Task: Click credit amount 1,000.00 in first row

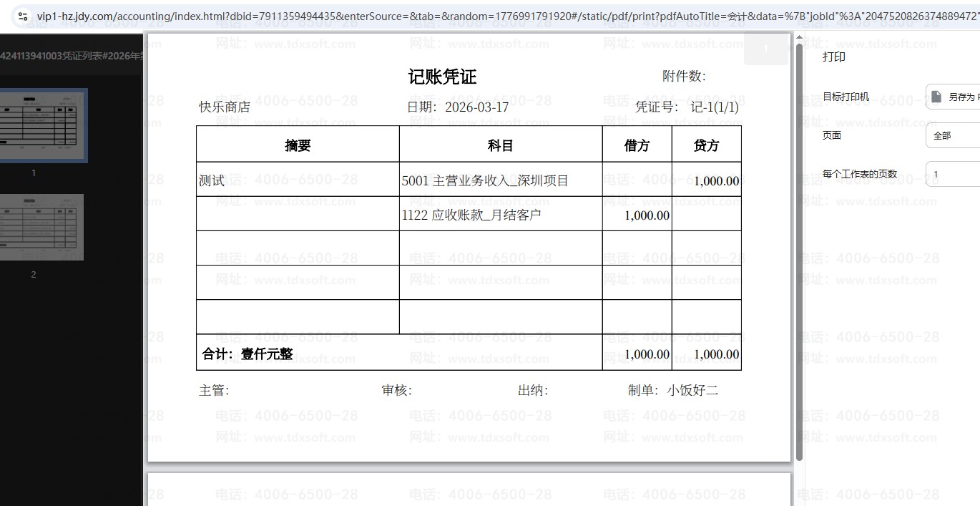Action: click(x=716, y=181)
